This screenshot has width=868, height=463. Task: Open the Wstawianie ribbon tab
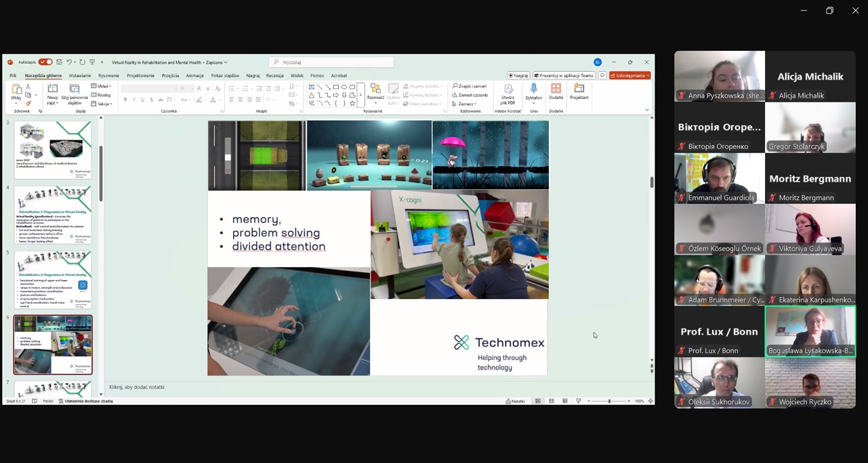[79, 76]
